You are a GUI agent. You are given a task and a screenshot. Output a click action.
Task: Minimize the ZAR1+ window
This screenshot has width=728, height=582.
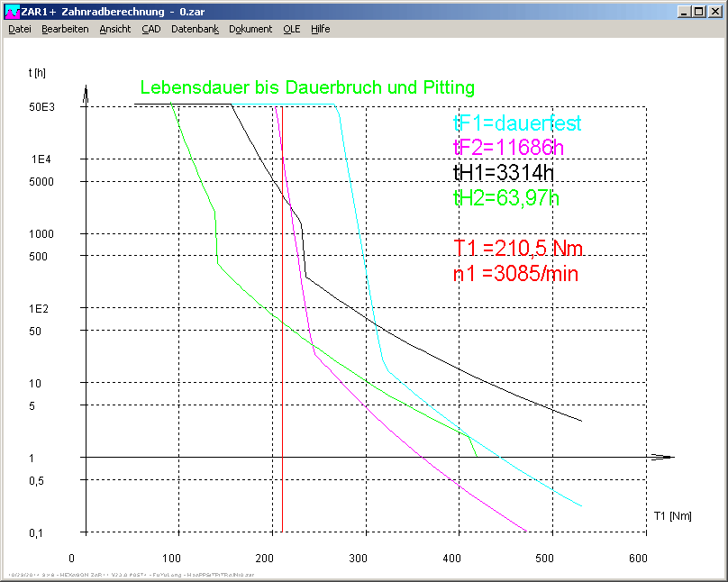[x=686, y=12]
